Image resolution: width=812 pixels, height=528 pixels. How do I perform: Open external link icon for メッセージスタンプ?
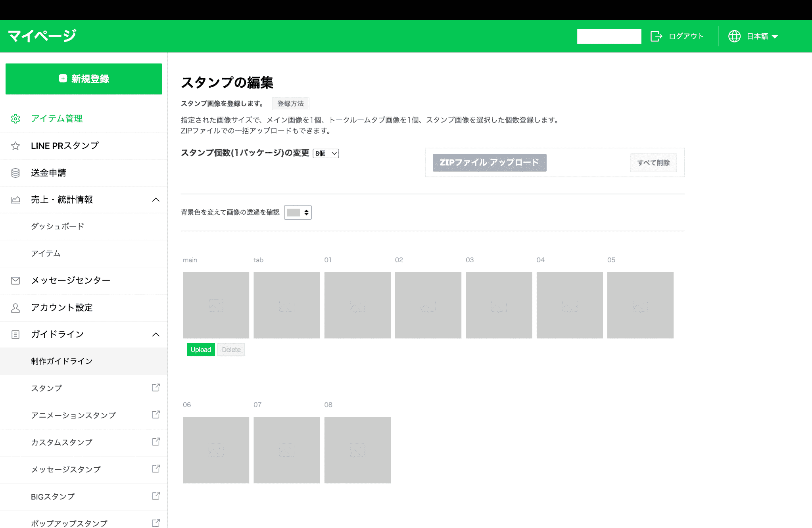tap(156, 469)
